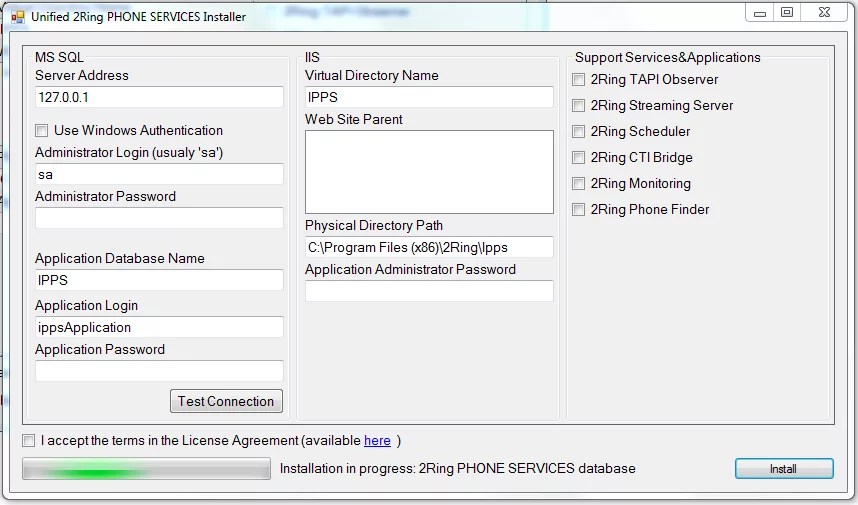
Task: Click the Application Password field
Action: pos(159,371)
